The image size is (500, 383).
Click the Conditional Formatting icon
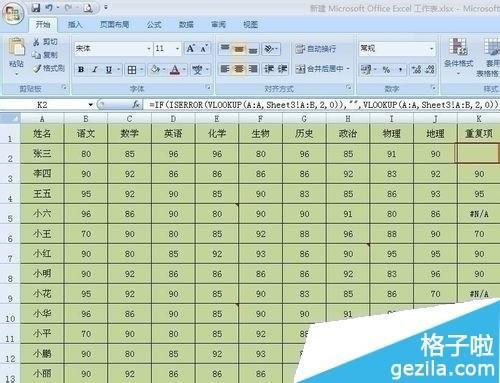pyautogui.click(x=458, y=55)
